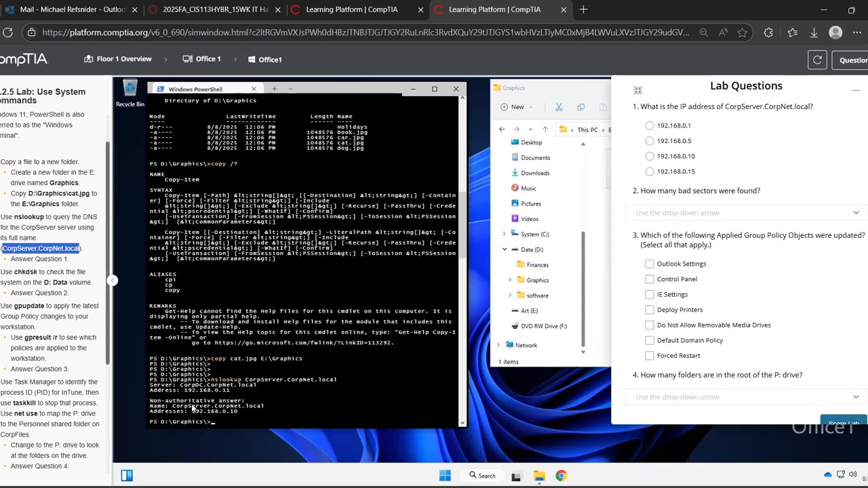Click the Search box in the simulated taskbar
Viewport: 868px width, 488px height.
tap(482, 476)
